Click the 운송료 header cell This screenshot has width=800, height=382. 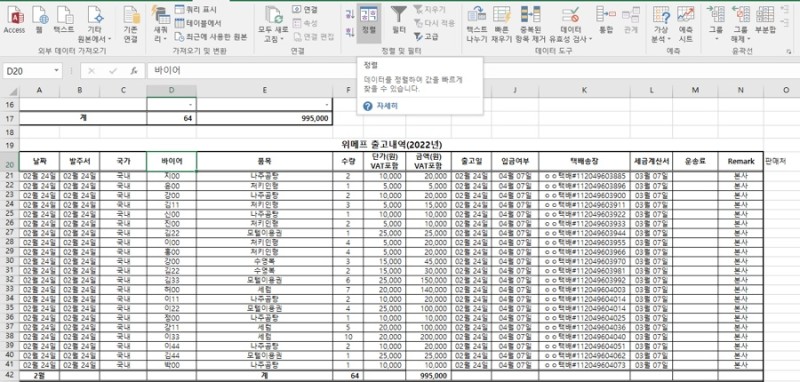tap(695, 161)
